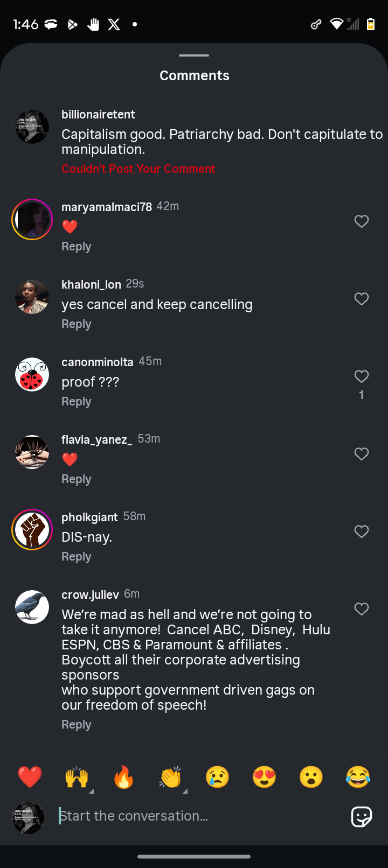View maryamalmaci78's story from avatar
Screen dimensions: 388x868
(32, 219)
